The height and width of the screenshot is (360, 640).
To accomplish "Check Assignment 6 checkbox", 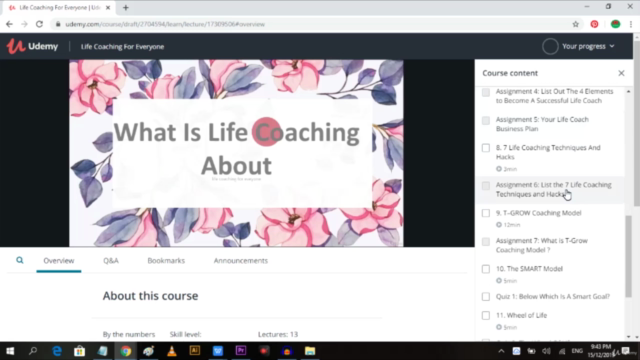I will pyautogui.click(x=486, y=186).
